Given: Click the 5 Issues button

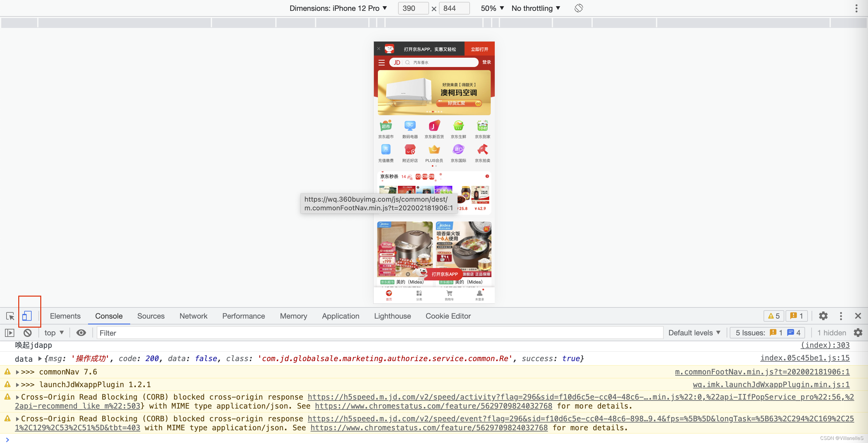Looking at the screenshot, I should (x=767, y=333).
